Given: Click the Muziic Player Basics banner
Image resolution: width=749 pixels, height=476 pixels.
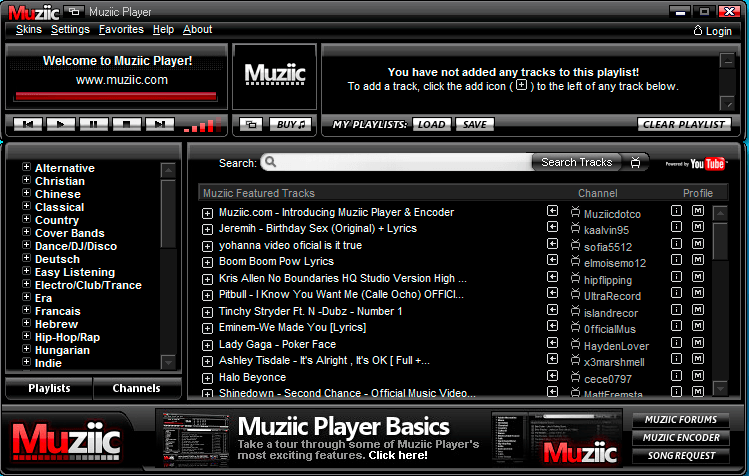Looking at the screenshot, I should pos(388,438).
